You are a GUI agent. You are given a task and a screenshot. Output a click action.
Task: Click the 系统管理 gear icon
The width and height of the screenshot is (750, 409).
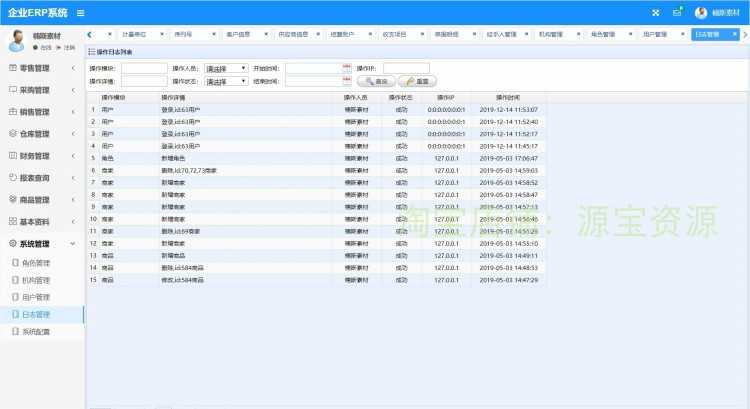tap(13, 243)
